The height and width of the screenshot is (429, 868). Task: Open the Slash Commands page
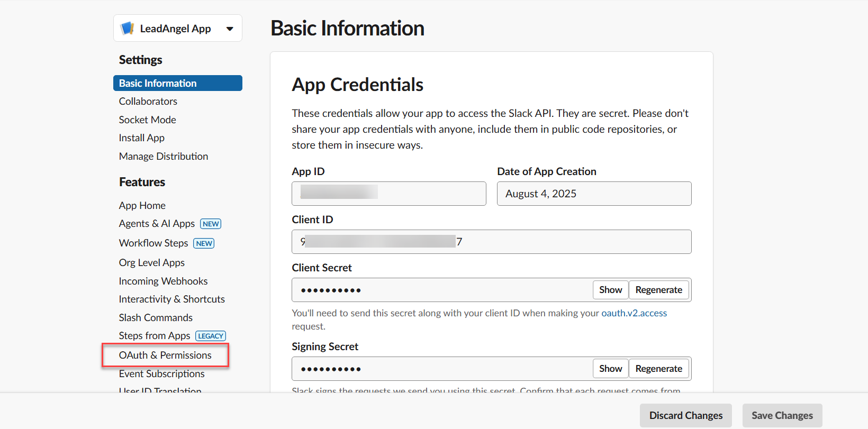[156, 317]
